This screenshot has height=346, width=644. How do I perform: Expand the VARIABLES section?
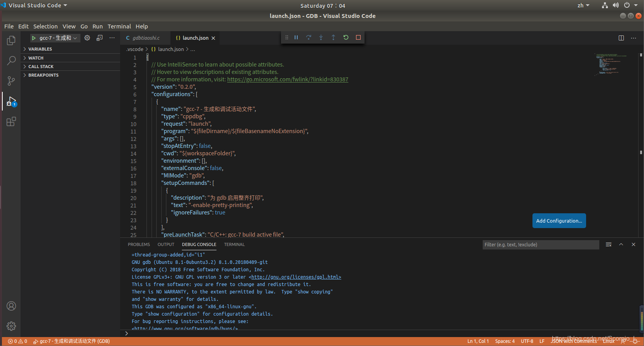point(70,49)
